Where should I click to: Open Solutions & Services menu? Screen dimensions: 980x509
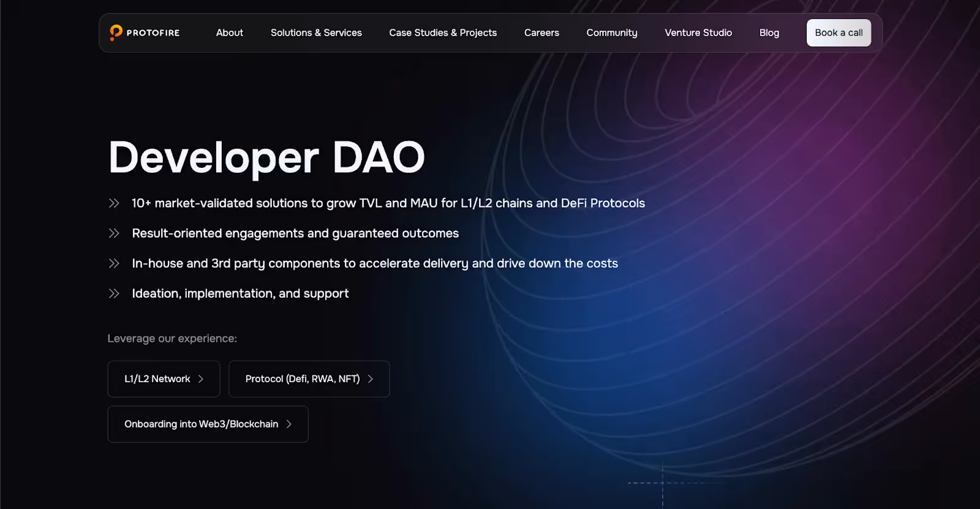316,32
